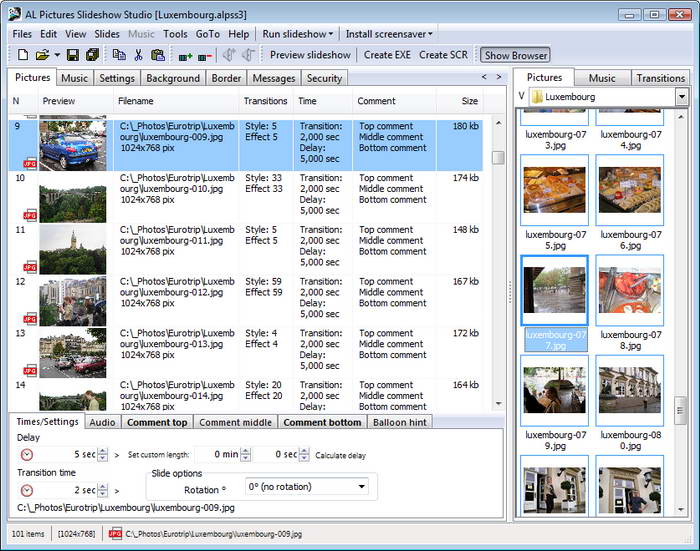Image resolution: width=700 pixels, height=551 pixels.
Task: Remove a slide with red minus icon
Action: (x=205, y=56)
